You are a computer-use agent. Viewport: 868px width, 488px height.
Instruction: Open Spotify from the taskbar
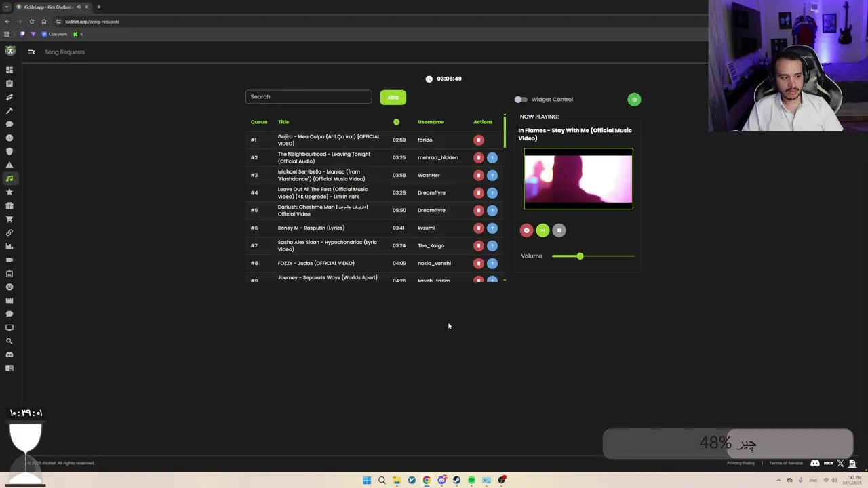[x=471, y=480]
